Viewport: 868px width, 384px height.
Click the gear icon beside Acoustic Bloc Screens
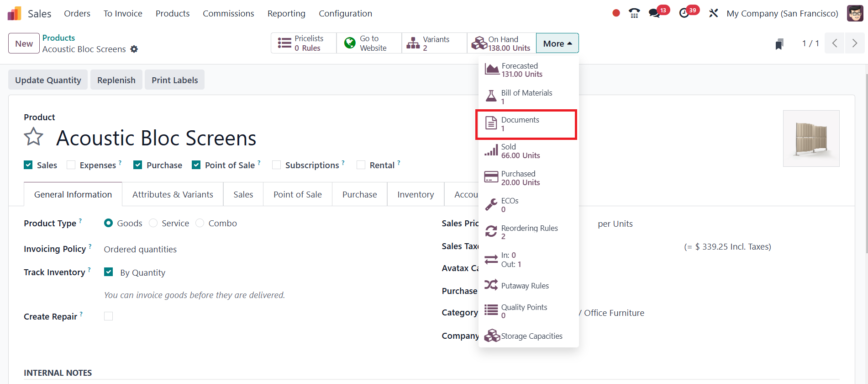tap(134, 49)
